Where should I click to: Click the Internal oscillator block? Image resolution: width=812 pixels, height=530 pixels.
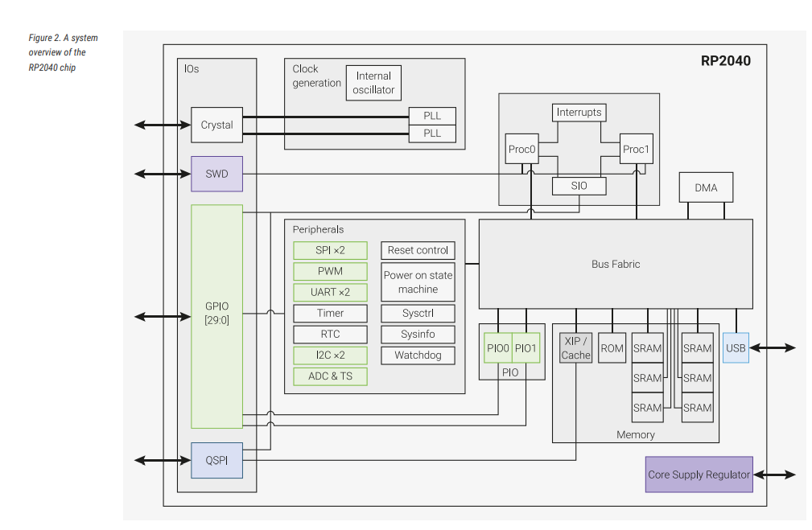(x=373, y=82)
